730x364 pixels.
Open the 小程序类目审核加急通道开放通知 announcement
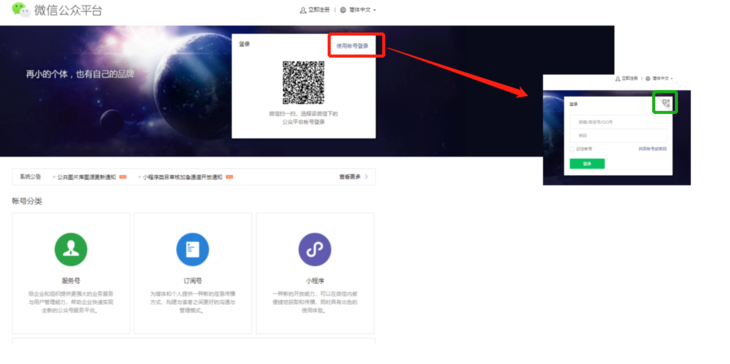coord(182,177)
